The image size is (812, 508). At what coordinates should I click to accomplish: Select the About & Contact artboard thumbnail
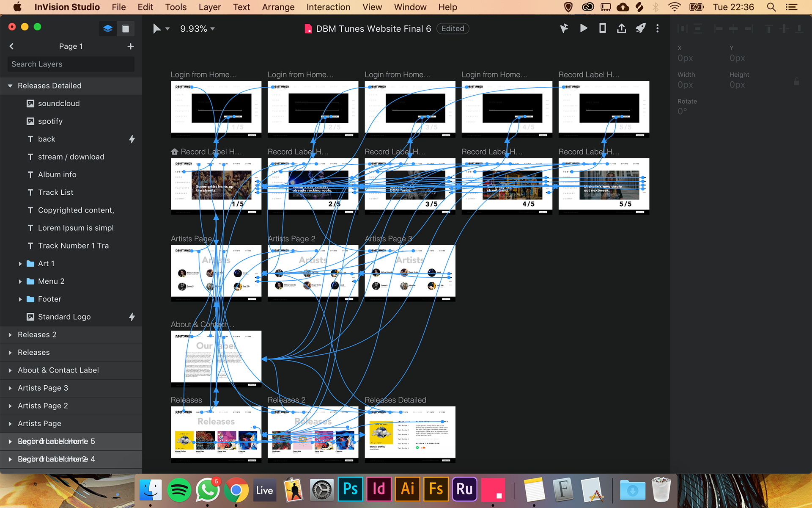216,359
